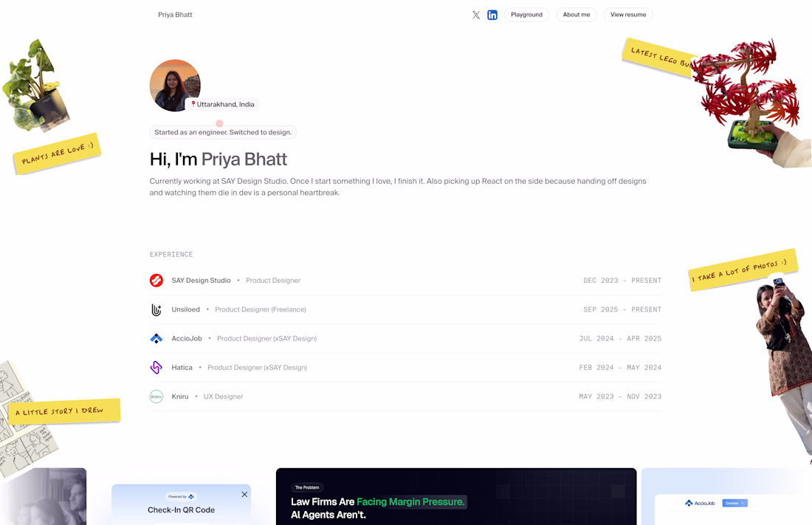
Task: Open the Check-In QR Code project card
Action: click(182, 505)
